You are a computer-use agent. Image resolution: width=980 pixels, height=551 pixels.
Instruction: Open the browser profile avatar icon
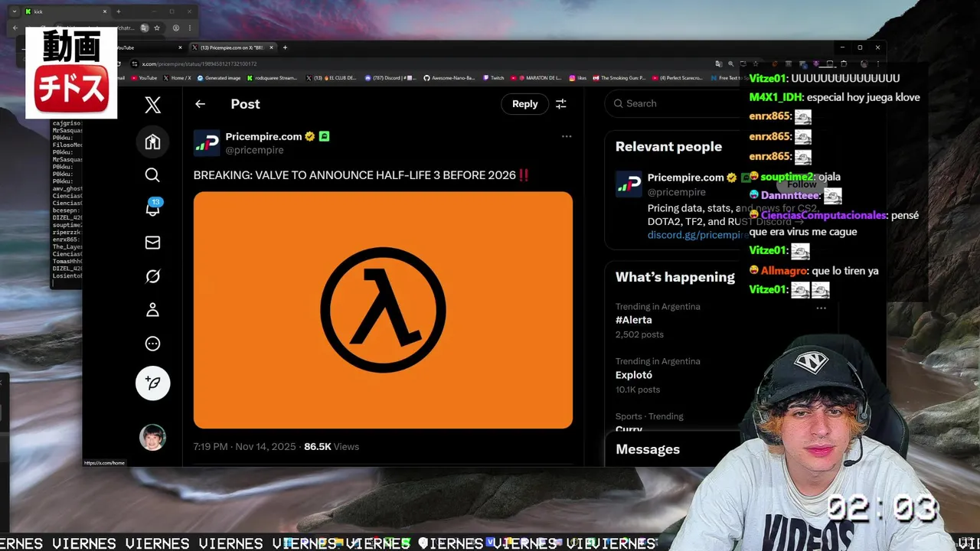864,64
